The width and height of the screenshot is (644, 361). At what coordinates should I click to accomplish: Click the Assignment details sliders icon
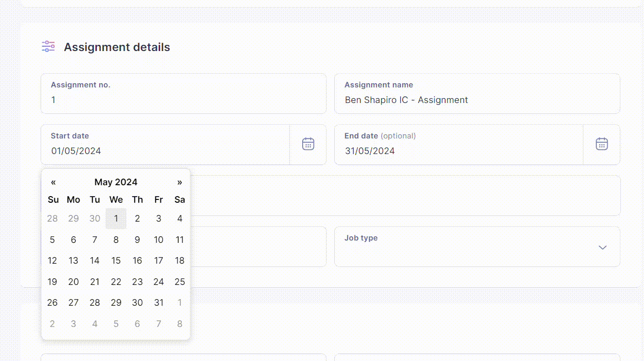[48, 46]
